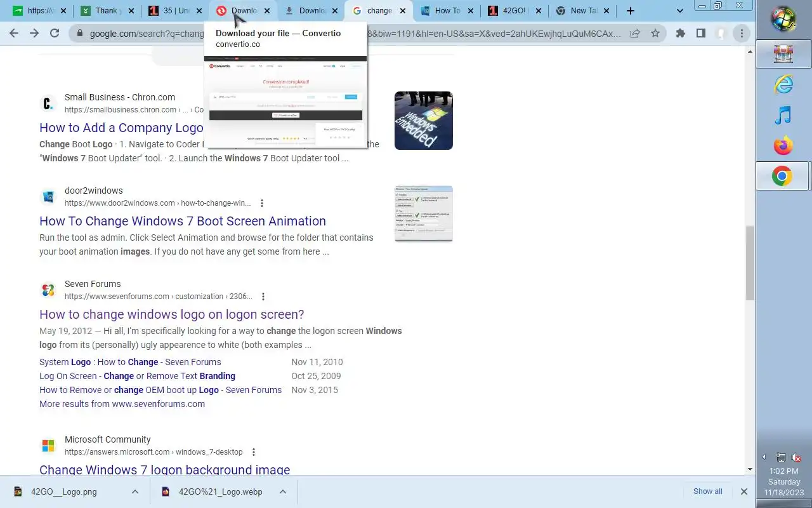
Task: Share this page using the share icon
Action: (x=635, y=34)
